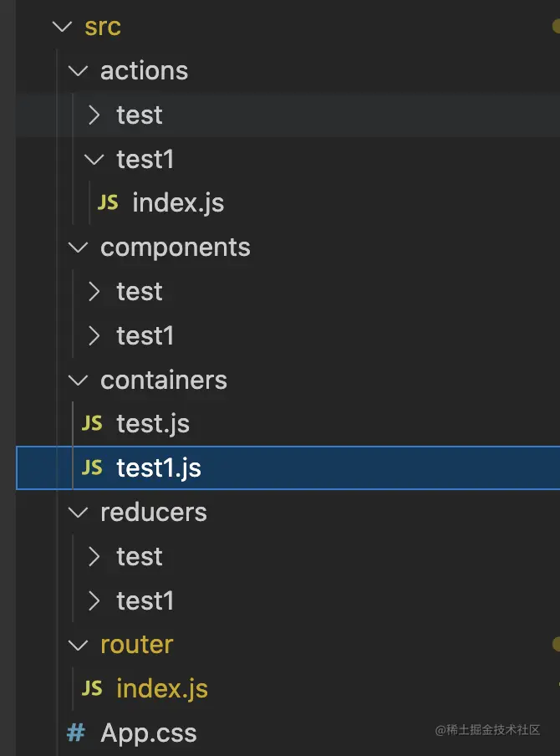Collapse the router folder
Screen dimensions: 560x756
(x=79, y=645)
